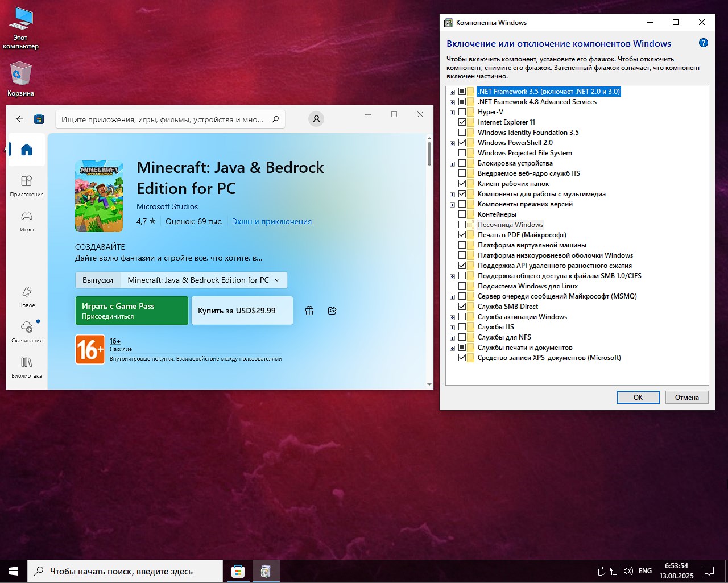Click Отмена in Windows Features dialog

(687, 397)
